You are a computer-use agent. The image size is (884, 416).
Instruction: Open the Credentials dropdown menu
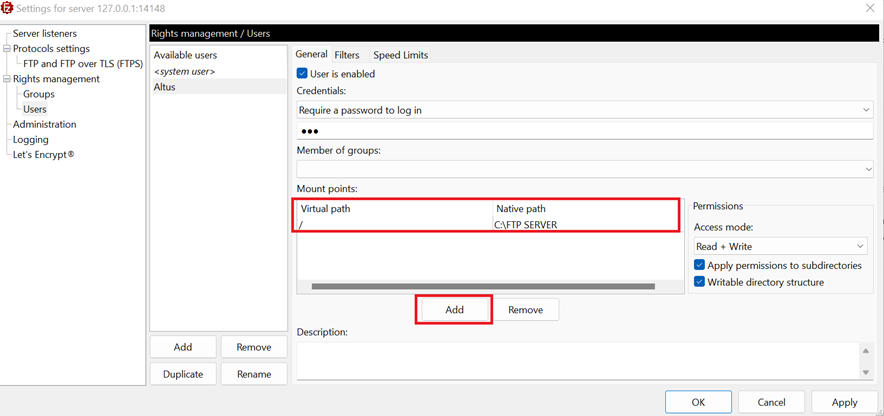pyautogui.click(x=585, y=110)
